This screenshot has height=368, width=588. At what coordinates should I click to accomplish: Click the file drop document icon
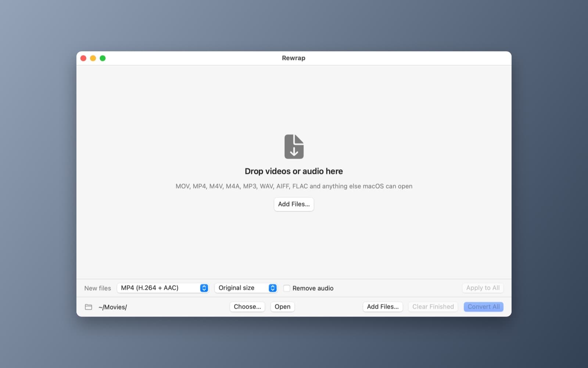coord(294,146)
